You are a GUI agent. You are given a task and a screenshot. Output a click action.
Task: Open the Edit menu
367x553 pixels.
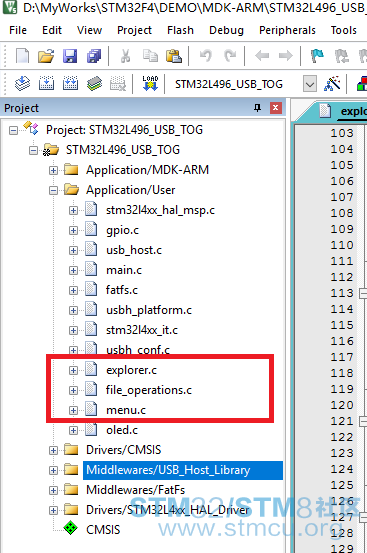pos(52,30)
